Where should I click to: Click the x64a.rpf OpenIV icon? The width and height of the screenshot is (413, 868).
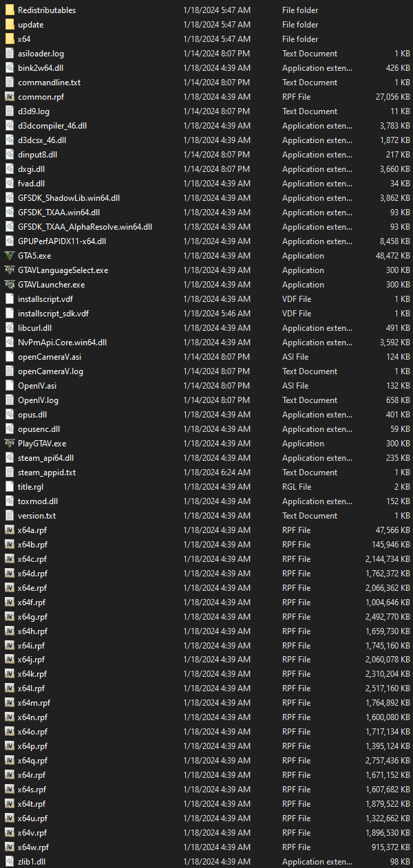point(10,530)
